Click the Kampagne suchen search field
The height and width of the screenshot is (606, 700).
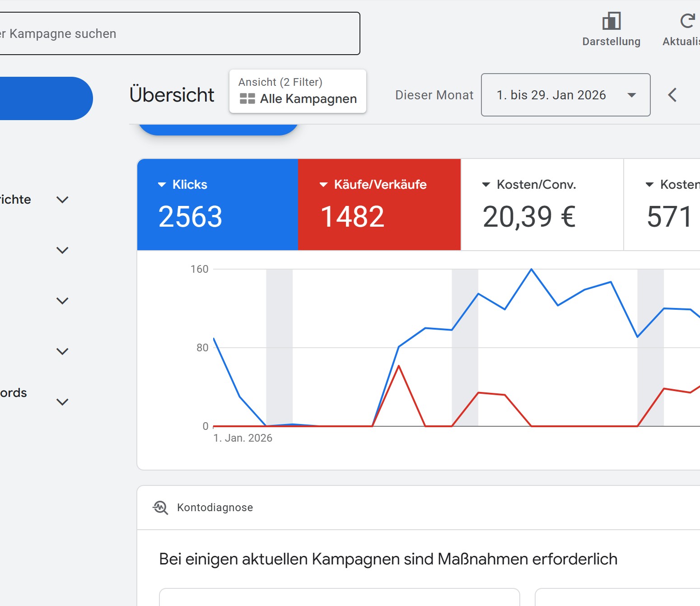click(180, 34)
